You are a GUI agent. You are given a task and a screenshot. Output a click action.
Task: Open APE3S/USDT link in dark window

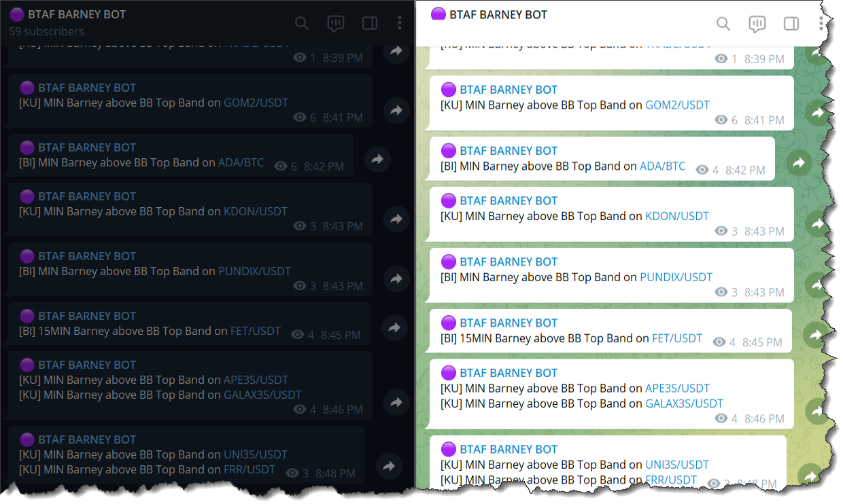pos(256,380)
